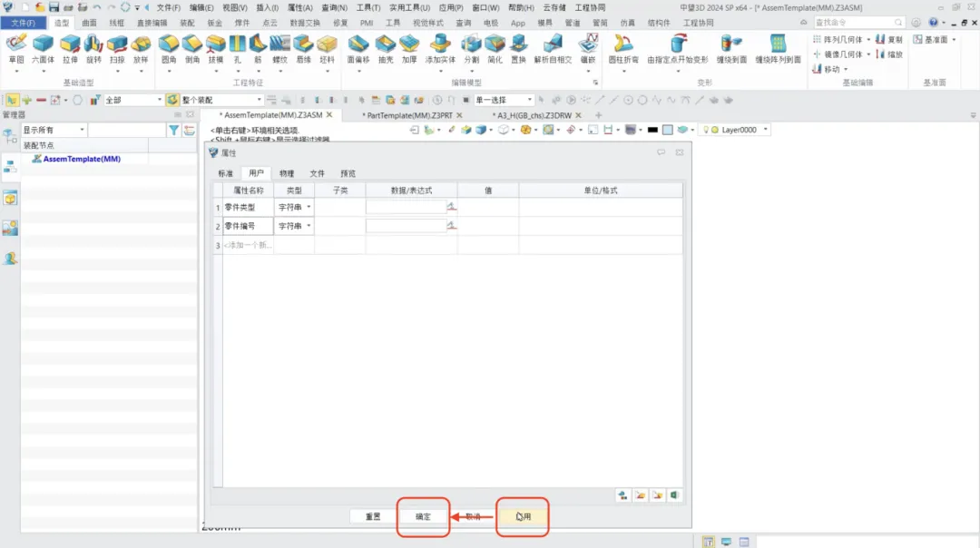Click the 缠绕到面 wrap tool
This screenshot has height=548, width=980.
[731, 47]
